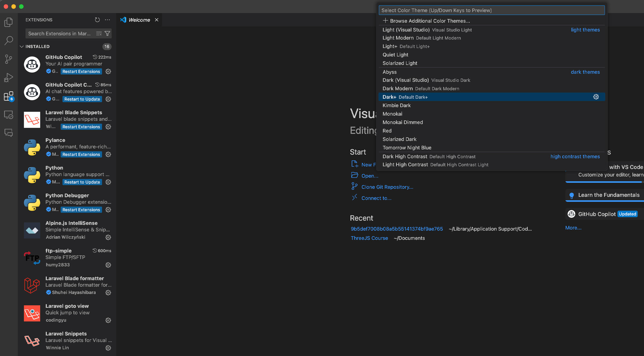
Task: Click the GitHub Copilot extension icon
Action: [32, 64]
